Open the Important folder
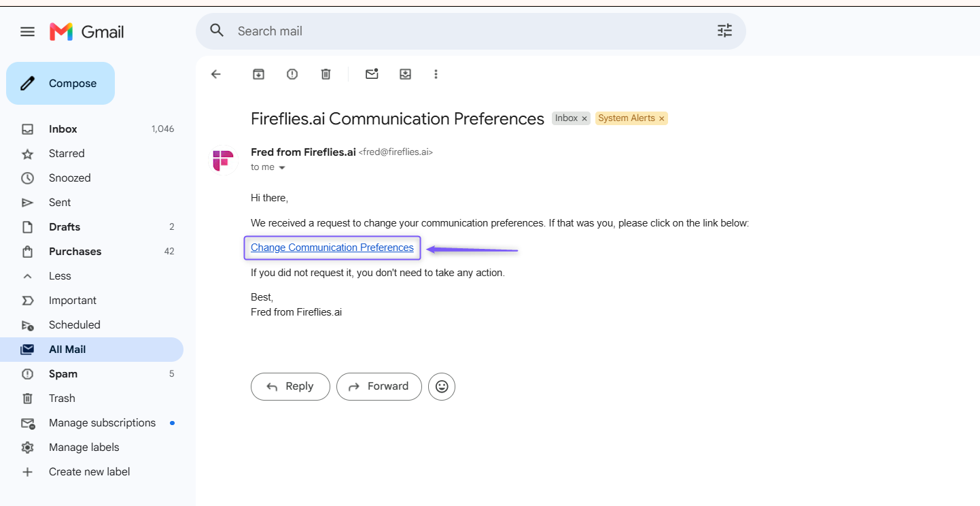 pos(92,301)
